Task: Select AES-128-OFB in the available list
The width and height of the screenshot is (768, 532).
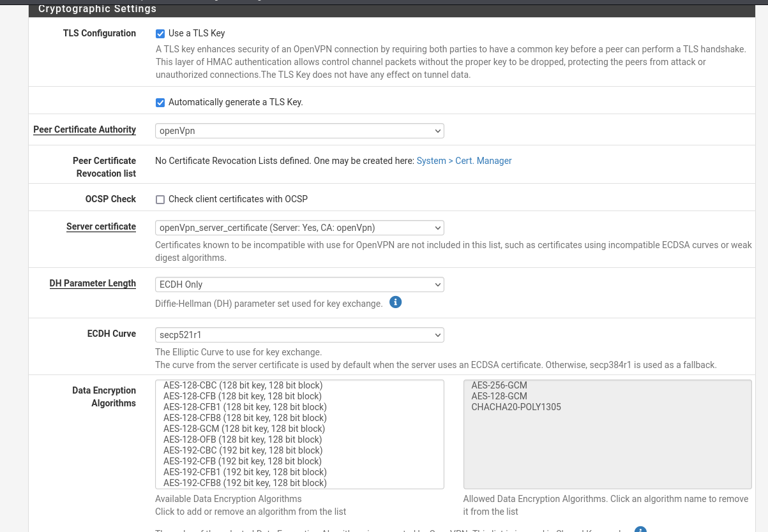Action: [x=243, y=440]
